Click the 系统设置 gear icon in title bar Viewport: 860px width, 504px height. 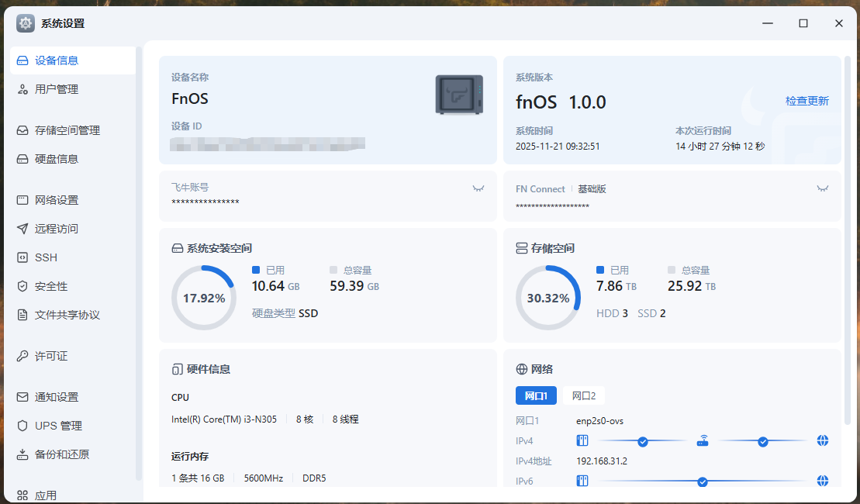26,23
